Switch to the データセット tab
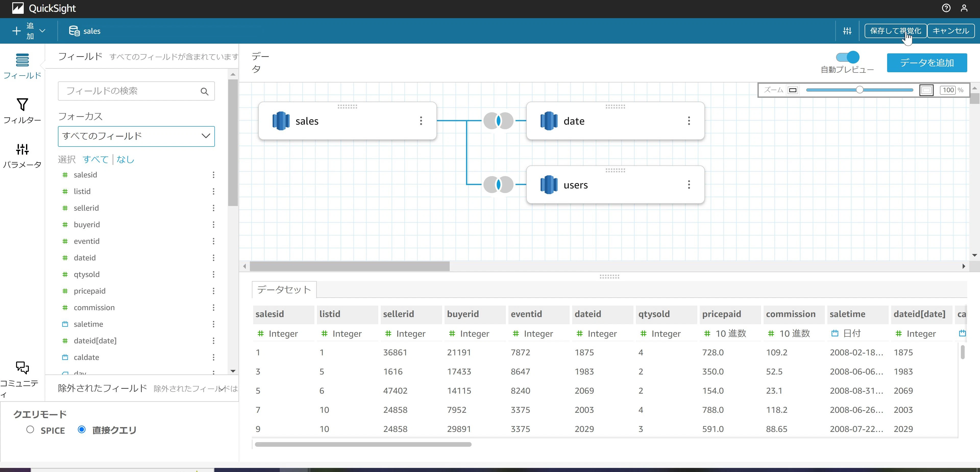 pos(284,290)
